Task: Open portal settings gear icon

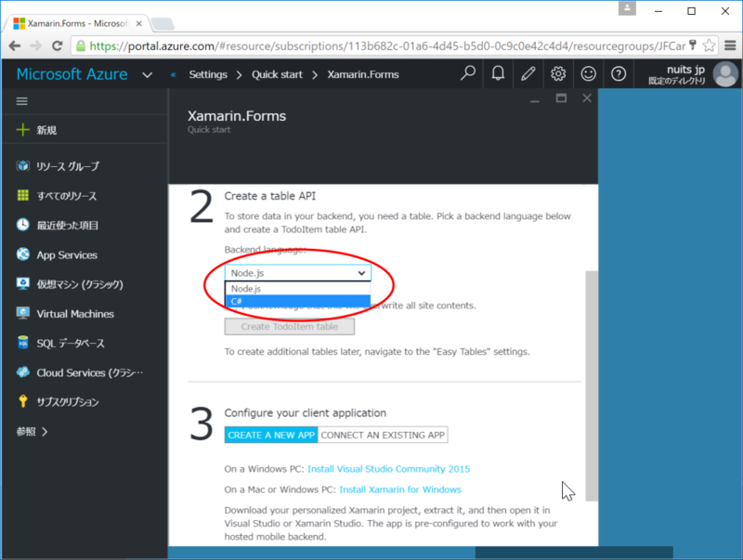Action: tap(558, 73)
